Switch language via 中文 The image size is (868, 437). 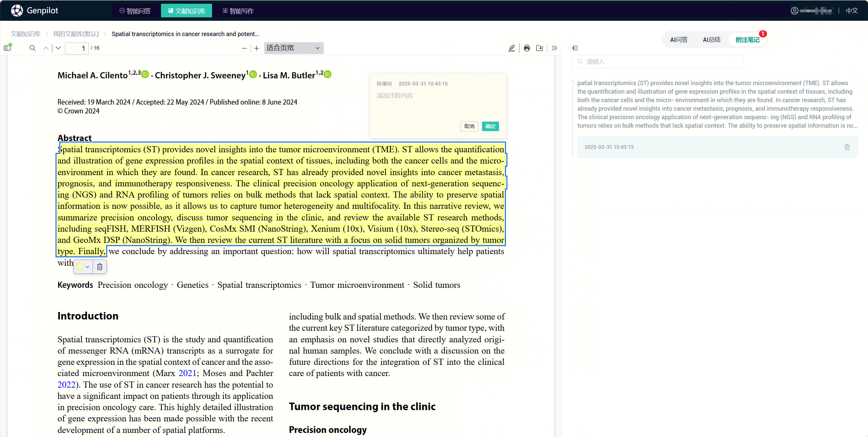852,11
